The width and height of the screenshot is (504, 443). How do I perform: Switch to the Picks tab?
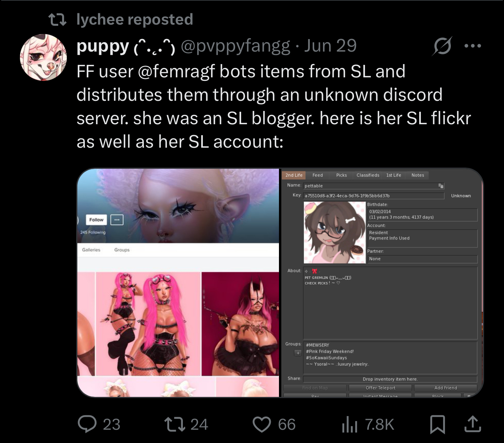pyautogui.click(x=341, y=175)
